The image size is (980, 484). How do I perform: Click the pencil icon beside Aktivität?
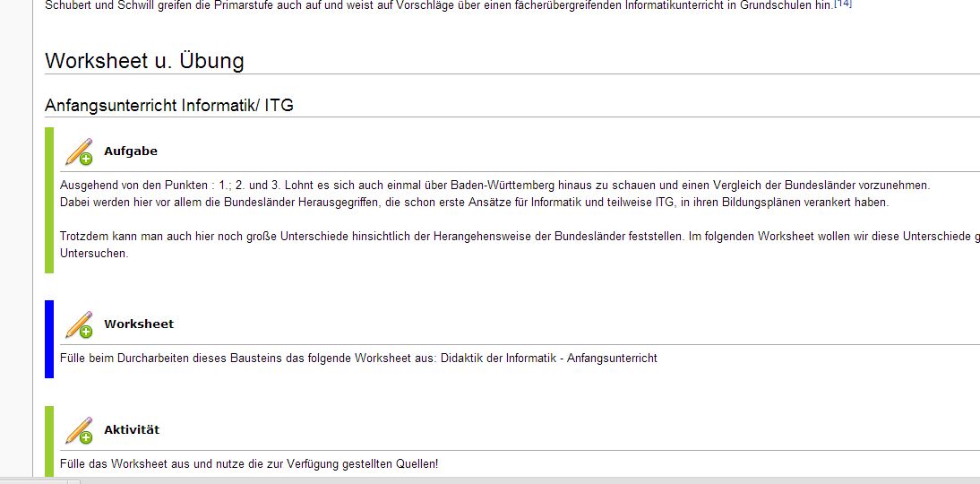pos(79,430)
